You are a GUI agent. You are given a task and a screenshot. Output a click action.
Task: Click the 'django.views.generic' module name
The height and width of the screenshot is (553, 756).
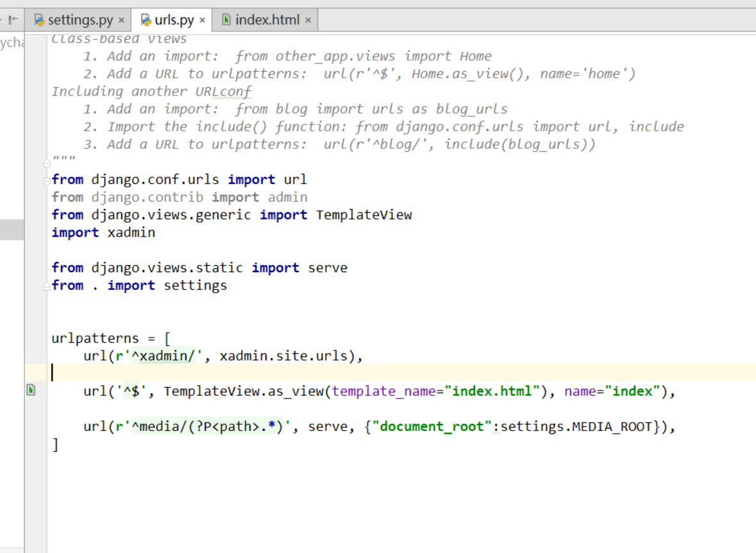click(171, 215)
